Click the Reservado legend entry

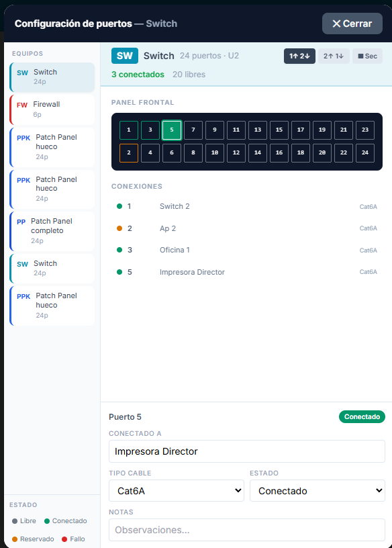pos(33,539)
